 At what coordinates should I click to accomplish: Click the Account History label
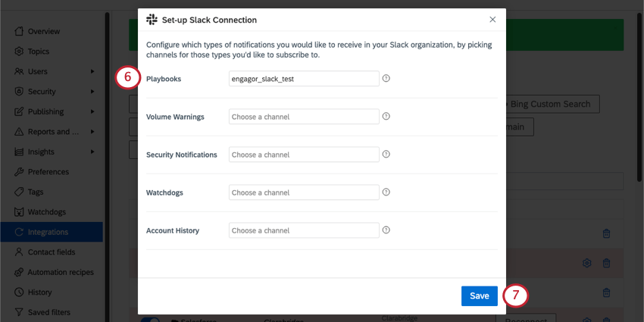[173, 231]
